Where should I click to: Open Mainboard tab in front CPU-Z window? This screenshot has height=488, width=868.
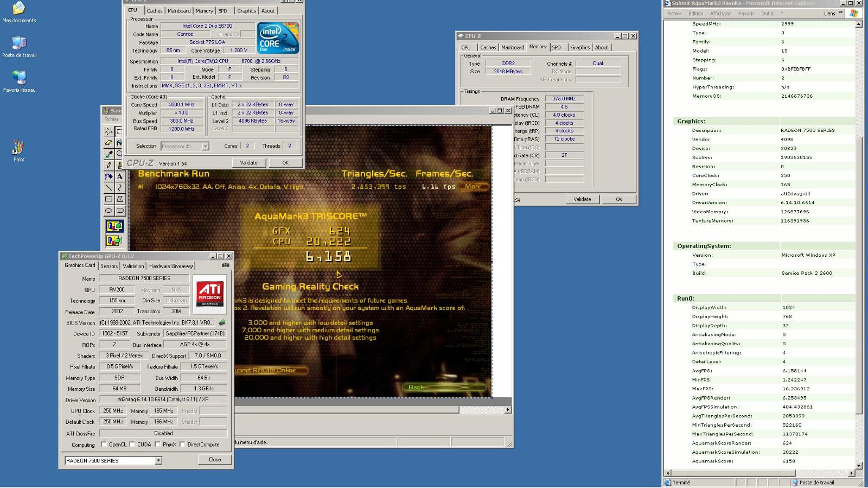tap(179, 10)
